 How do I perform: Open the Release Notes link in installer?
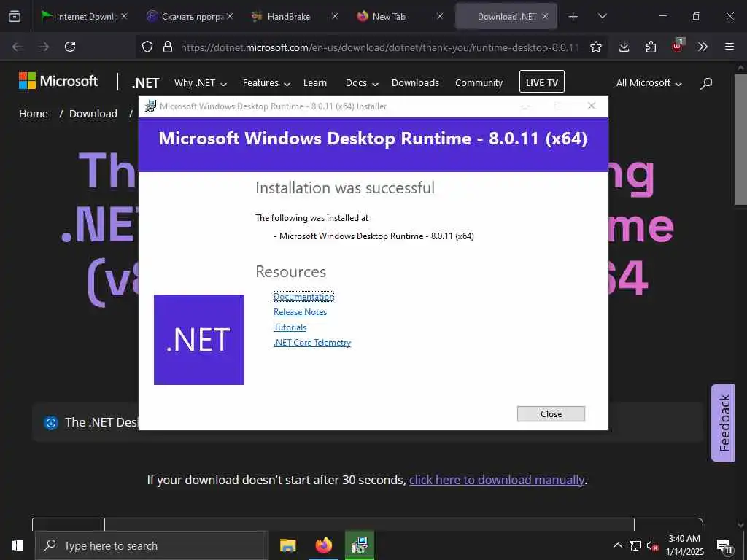click(x=300, y=312)
